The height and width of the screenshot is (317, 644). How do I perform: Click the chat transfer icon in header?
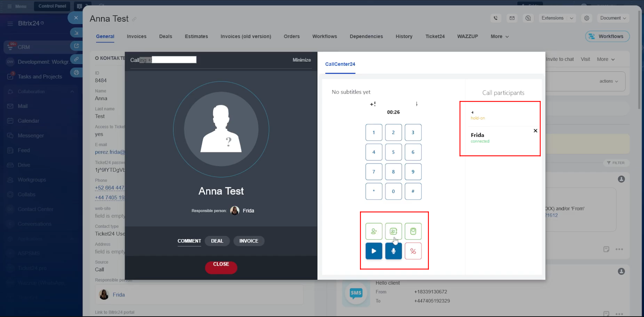tap(528, 18)
